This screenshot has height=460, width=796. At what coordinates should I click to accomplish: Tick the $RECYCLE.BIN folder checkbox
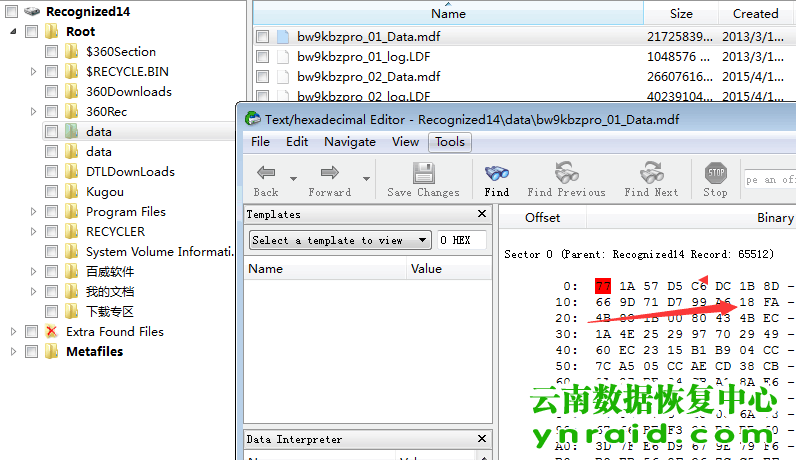(51, 72)
